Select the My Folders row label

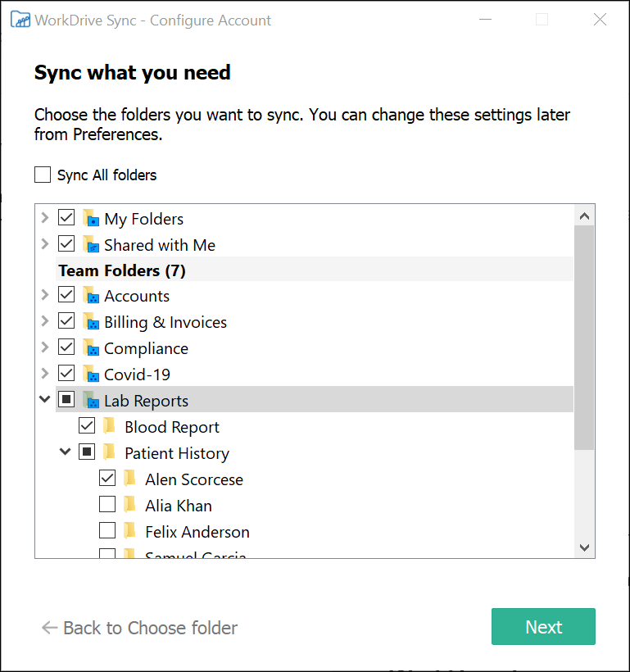click(144, 219)
